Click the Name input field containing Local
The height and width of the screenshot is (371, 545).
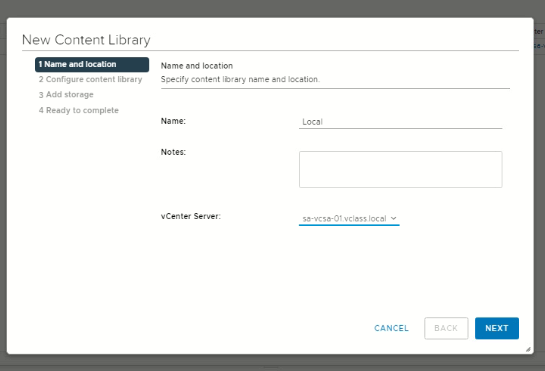coord(400,122)
